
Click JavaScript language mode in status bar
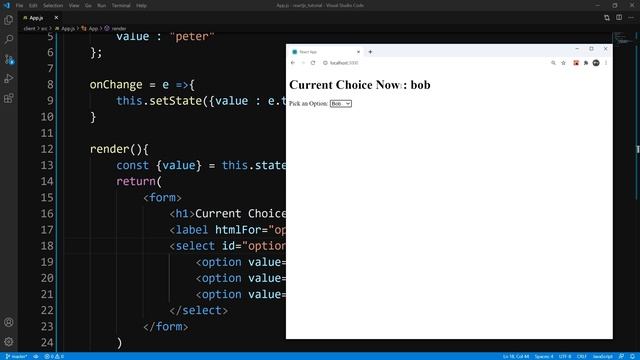point(602,356)
